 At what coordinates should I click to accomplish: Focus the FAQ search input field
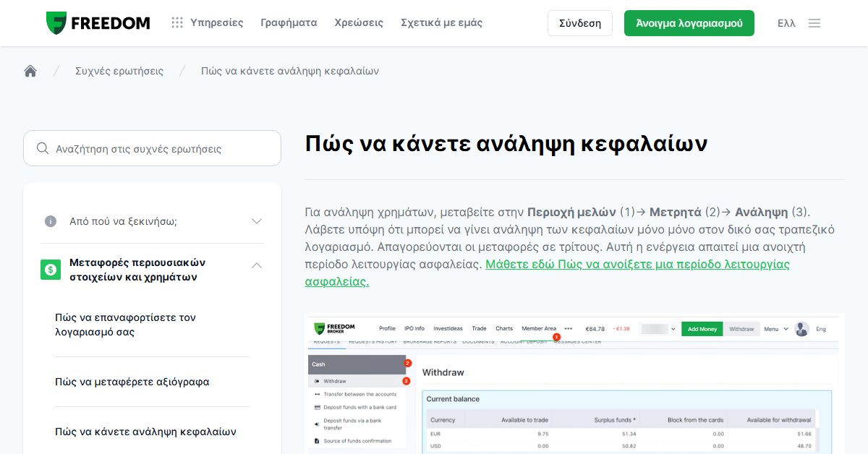[152, 148]
